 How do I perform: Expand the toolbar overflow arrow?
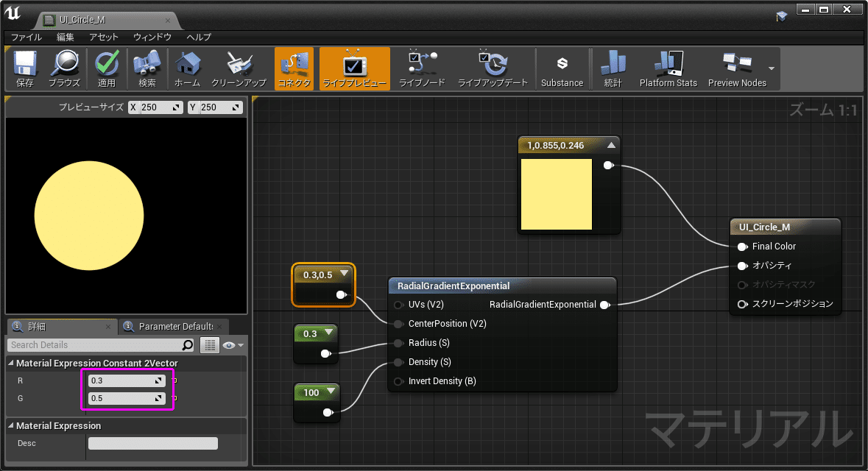(x=772, y=68)
